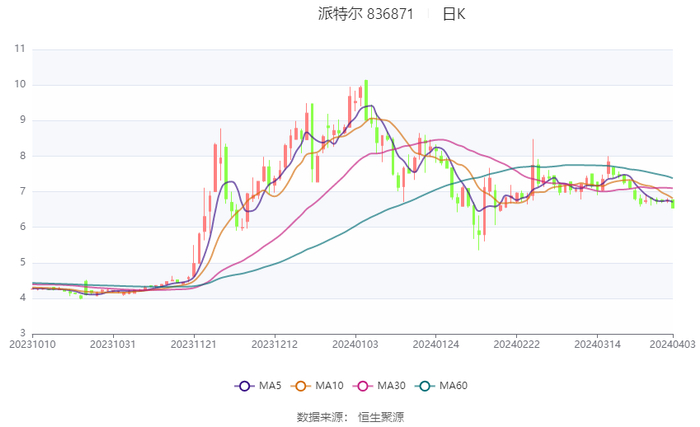Click the 20240403 date axis label
This screenshot has width=700, height=427.
[672, 345]
